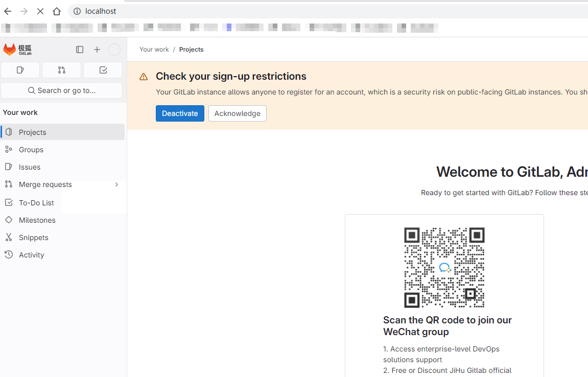Screen dimensions: 588x377
Task: Expand the Merge requests submenu chevron
Action: (x=116, y=184)
